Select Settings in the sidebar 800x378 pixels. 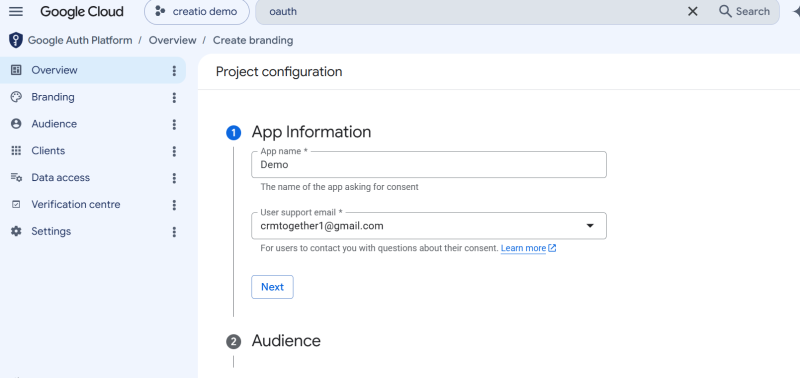click(93, 232)
